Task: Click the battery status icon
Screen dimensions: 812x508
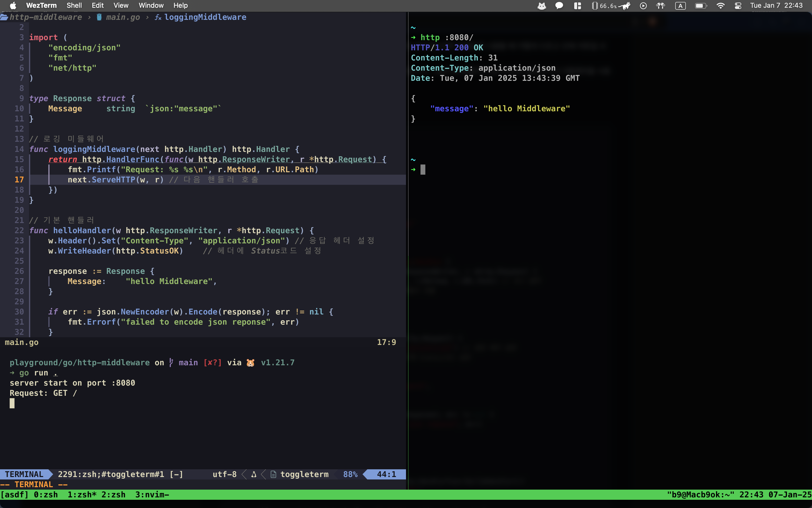Action: pos(701,6)
